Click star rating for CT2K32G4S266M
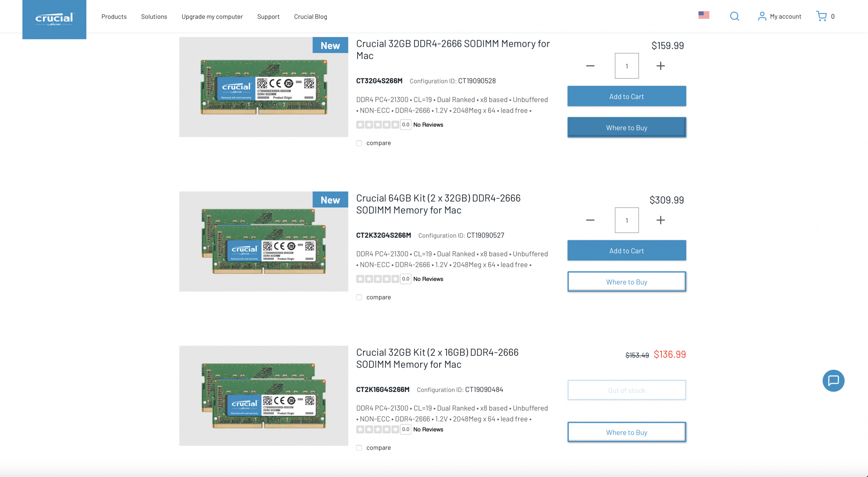The image size is (868, 477). coord(378,279)
